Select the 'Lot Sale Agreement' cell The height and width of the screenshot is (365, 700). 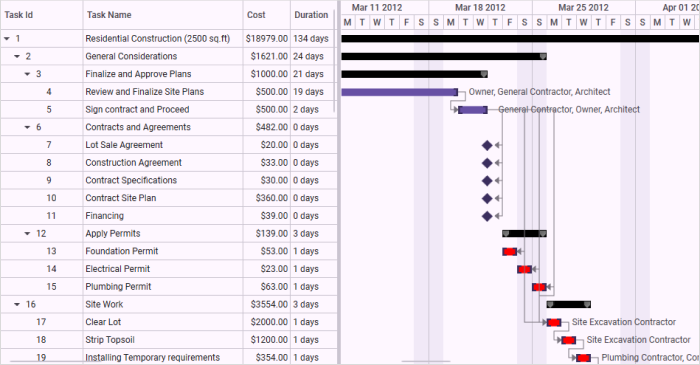pyautogui.click(x=163, y=145)
